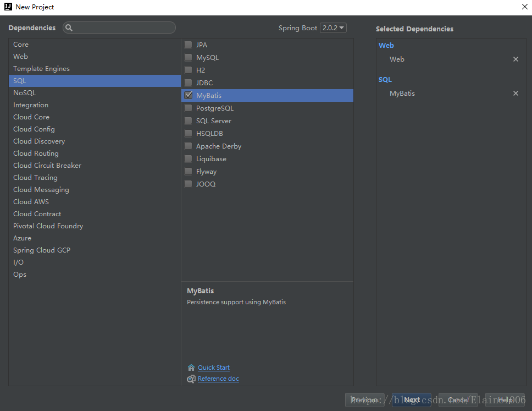
Task: Select Cloud AWS category
Action: tap(95, 202)
